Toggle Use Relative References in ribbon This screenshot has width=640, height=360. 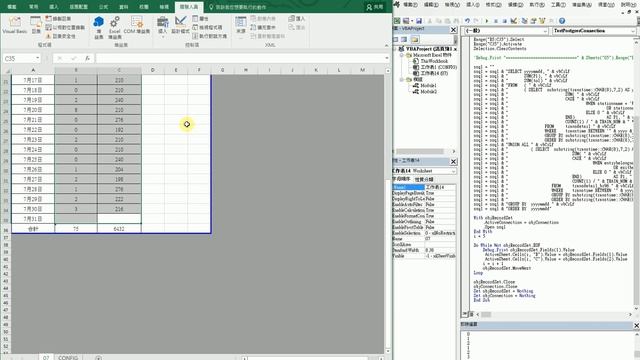tap(65, 27)
